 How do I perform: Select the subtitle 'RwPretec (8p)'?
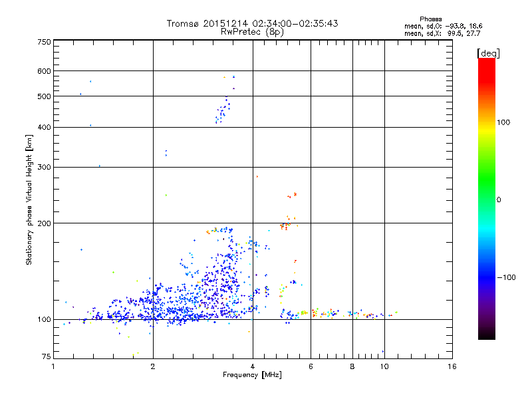(252, 32)
